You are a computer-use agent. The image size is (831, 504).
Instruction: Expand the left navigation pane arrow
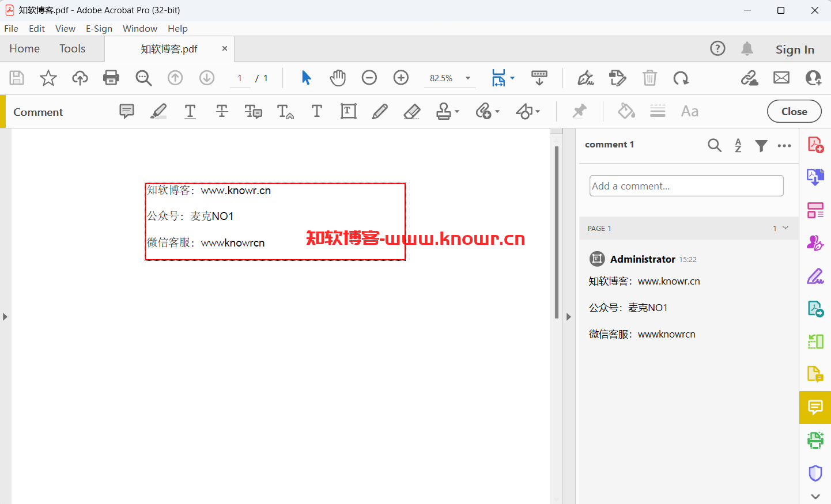pyautogui.click(x=5, y=317)
